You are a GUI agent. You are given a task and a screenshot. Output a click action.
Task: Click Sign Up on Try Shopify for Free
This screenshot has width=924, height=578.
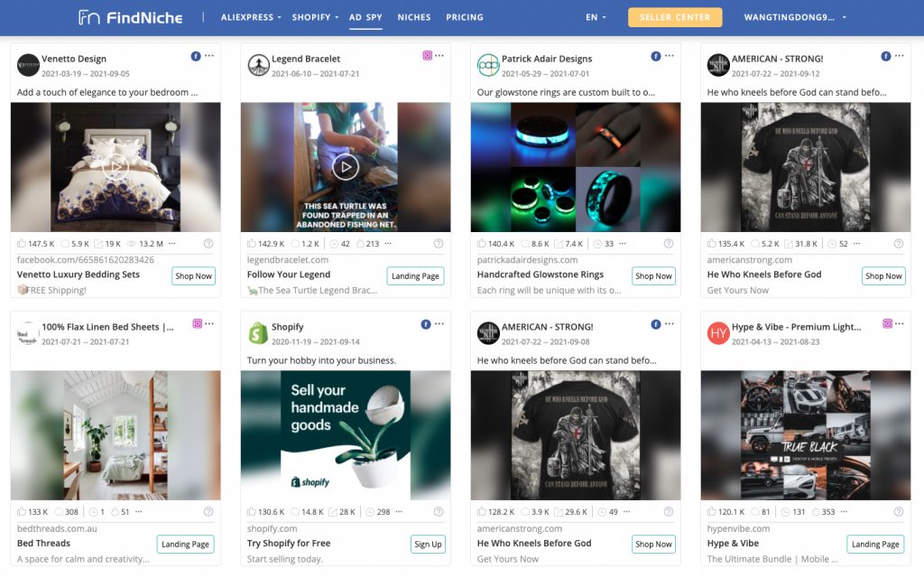[428, 545]
